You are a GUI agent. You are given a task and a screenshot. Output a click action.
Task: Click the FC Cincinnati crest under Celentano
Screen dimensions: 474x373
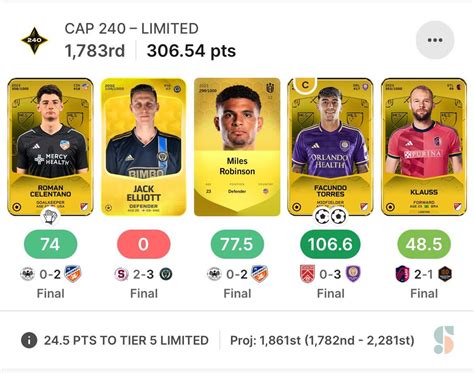(73, 274)
